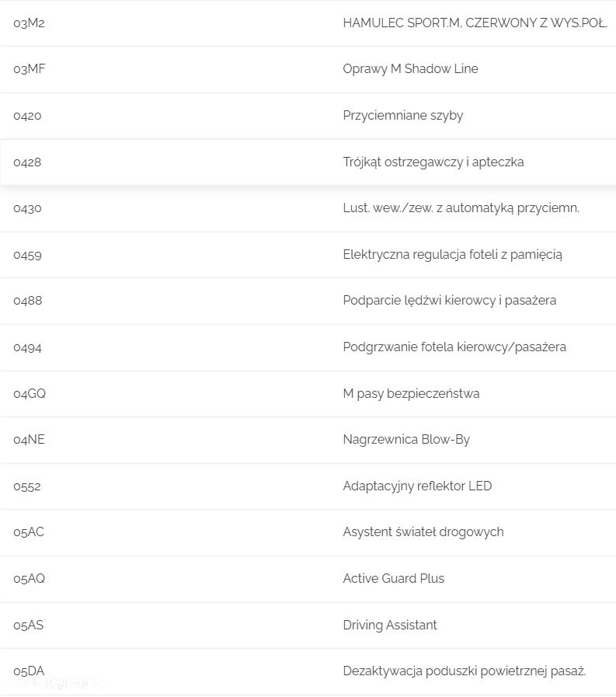Click the Oprawy M Shadow Line entry
This screenshot has width=616, height=697.
pyautogui.click(x=410, y=69)
